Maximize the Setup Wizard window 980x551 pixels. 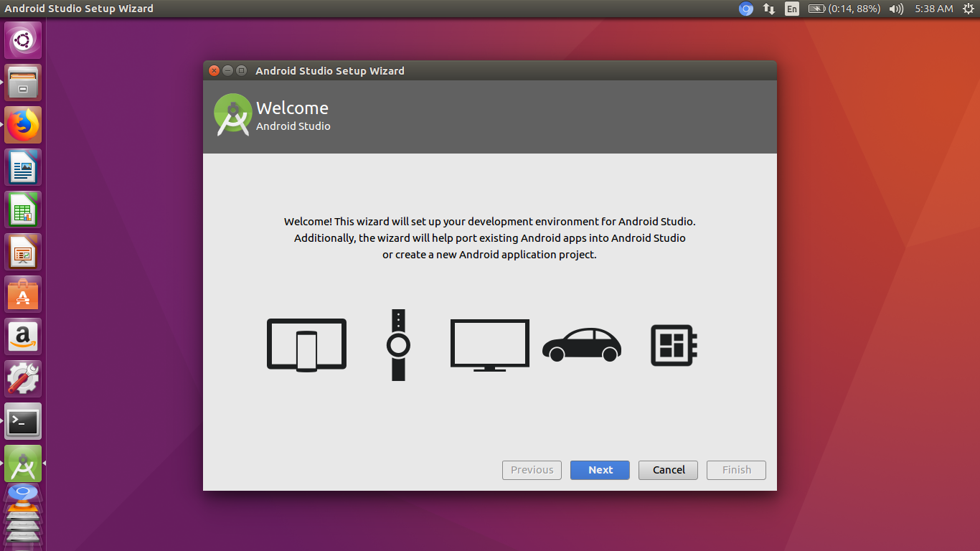click(x=241, y=70)
